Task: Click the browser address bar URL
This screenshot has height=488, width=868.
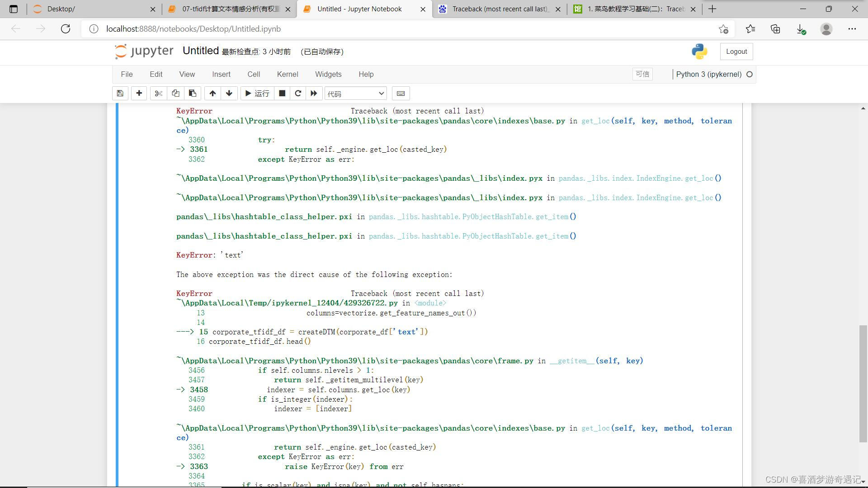Action: tap(193, 29)
